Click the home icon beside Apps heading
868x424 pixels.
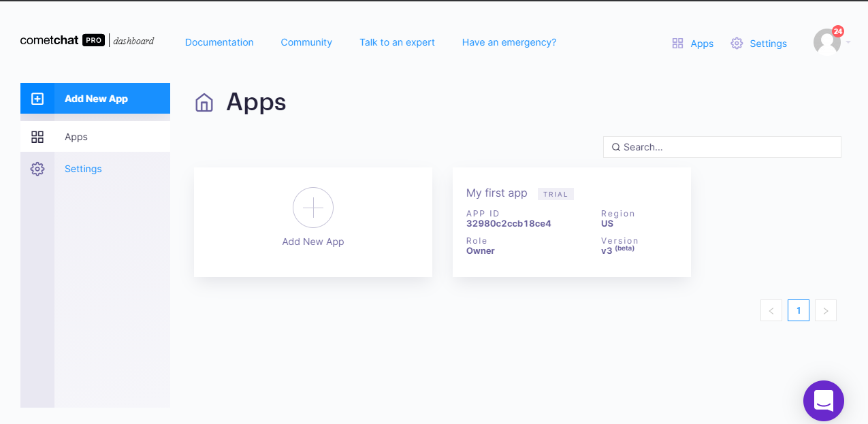204,102
